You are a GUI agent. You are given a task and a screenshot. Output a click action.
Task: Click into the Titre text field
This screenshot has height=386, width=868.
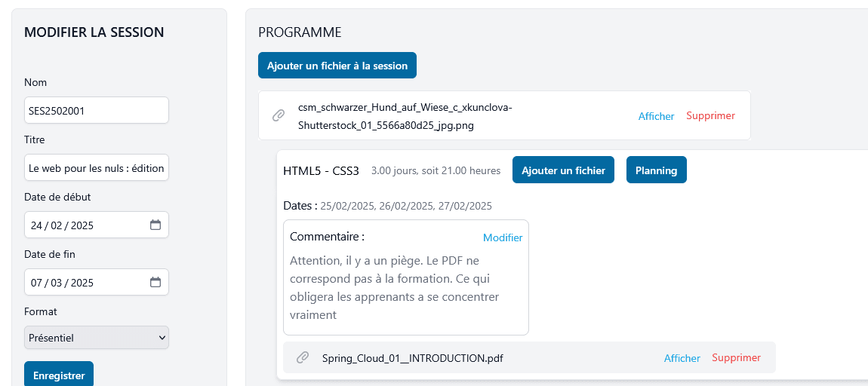[97, 167]
